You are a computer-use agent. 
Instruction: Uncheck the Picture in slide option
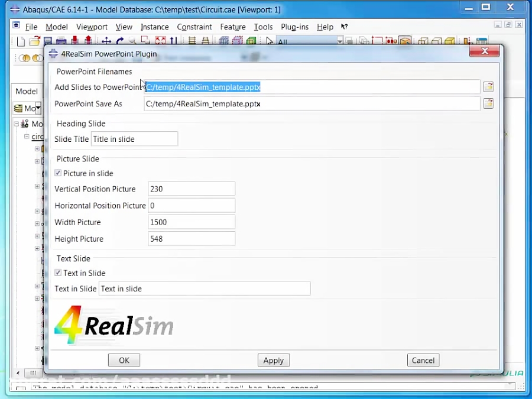(58, 173)
